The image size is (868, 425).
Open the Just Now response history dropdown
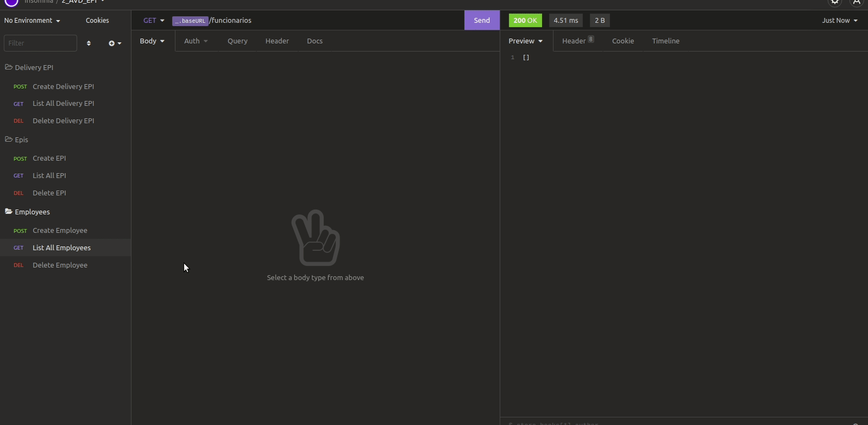click(x=840, y=21)
